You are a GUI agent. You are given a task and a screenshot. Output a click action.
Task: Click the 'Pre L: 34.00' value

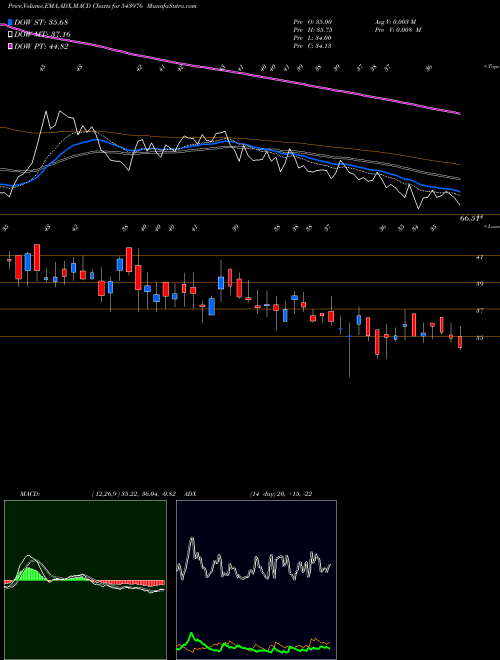[x=313, y=38]
